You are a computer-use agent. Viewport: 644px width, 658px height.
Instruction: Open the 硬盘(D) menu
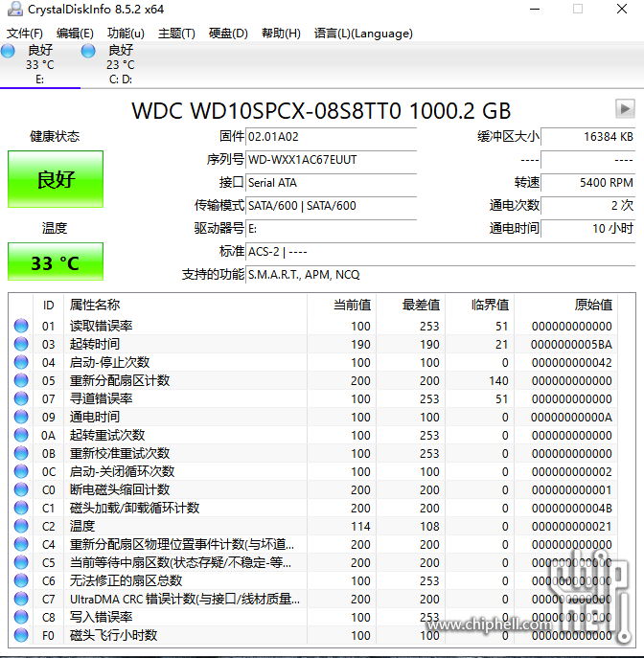tap(228, 34)
